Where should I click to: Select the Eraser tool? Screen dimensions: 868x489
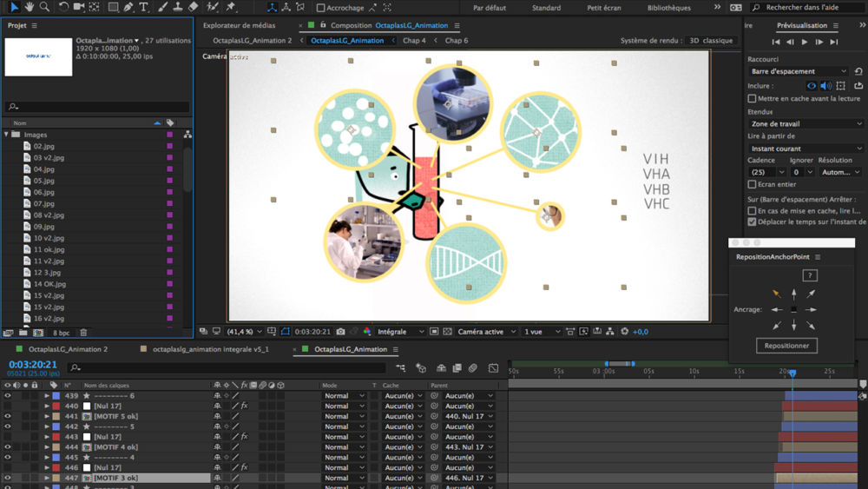click(193, 7)
